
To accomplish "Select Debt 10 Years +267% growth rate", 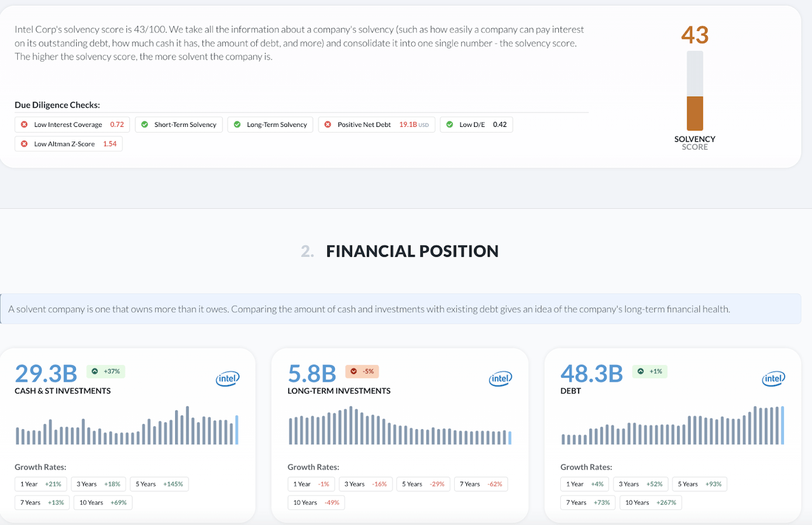I will [x=650, y=502].
